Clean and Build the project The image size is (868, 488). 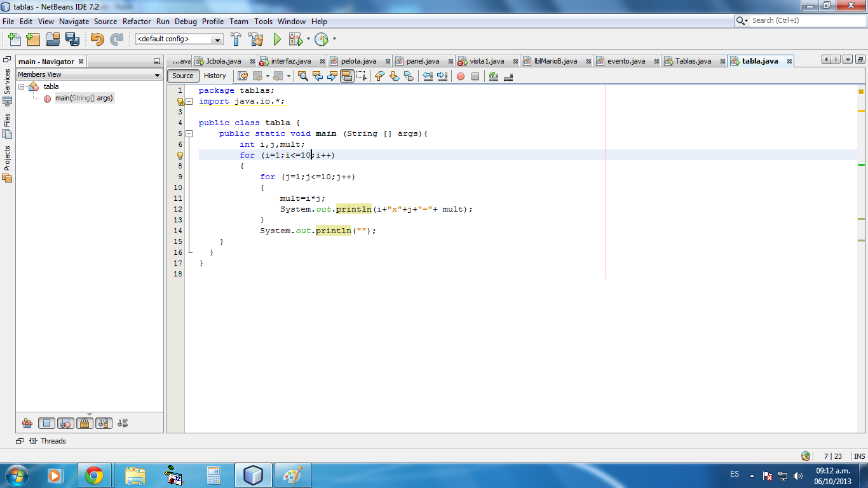tap(256, 39)
